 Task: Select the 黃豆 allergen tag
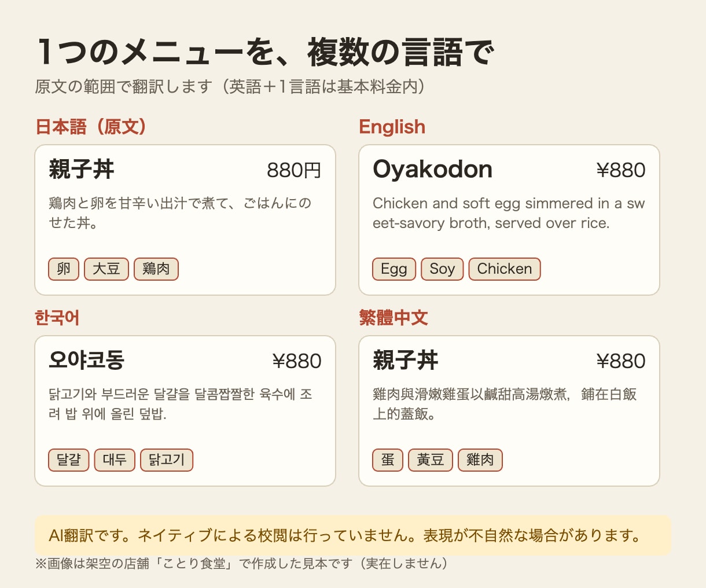click(x=431, y=460)
